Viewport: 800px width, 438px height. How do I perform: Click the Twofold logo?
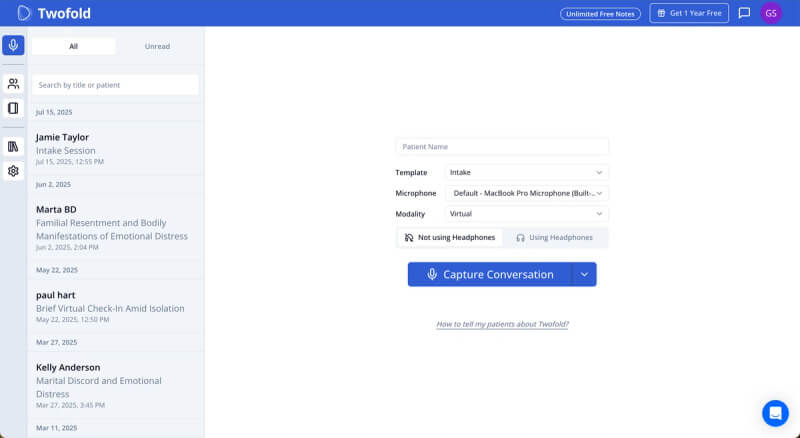pyautogui.click(x=54, y=13)
